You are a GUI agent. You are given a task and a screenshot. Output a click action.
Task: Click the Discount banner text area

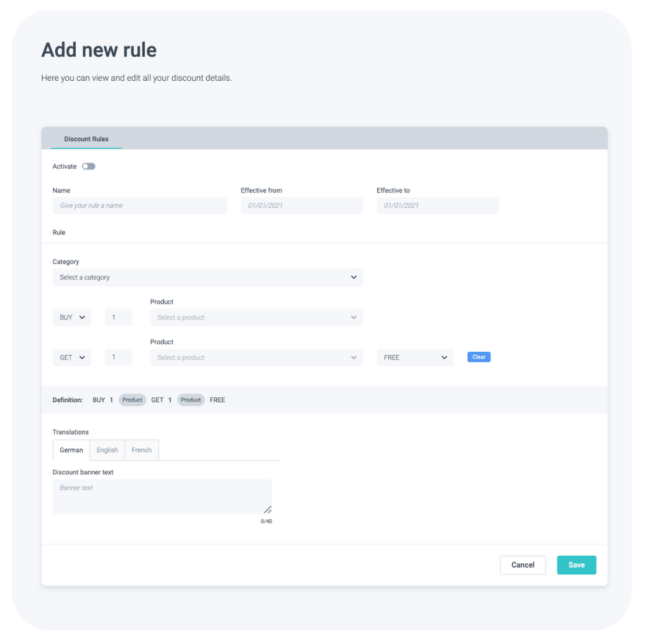coord(162,496)
